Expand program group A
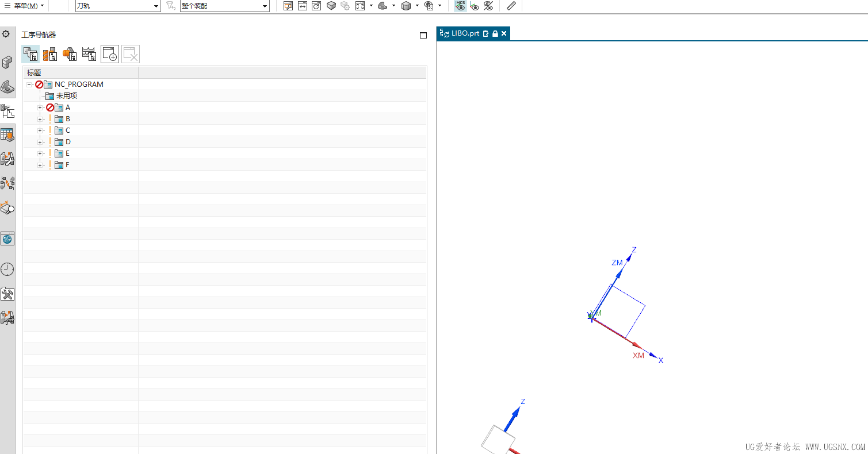 [x=40, y=107]
